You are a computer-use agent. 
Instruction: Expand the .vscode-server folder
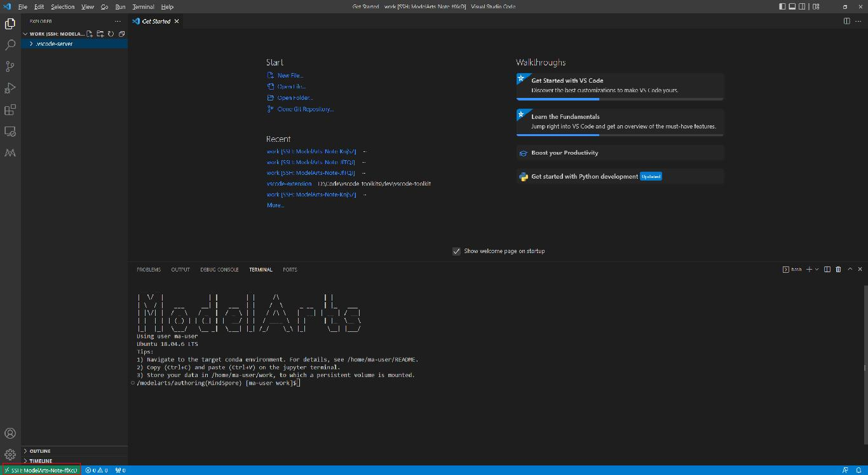(x=74, y=44)
